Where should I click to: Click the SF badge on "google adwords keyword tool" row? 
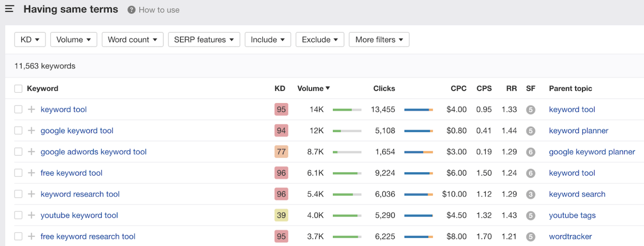pyautogui.click(x=531, y=151)
